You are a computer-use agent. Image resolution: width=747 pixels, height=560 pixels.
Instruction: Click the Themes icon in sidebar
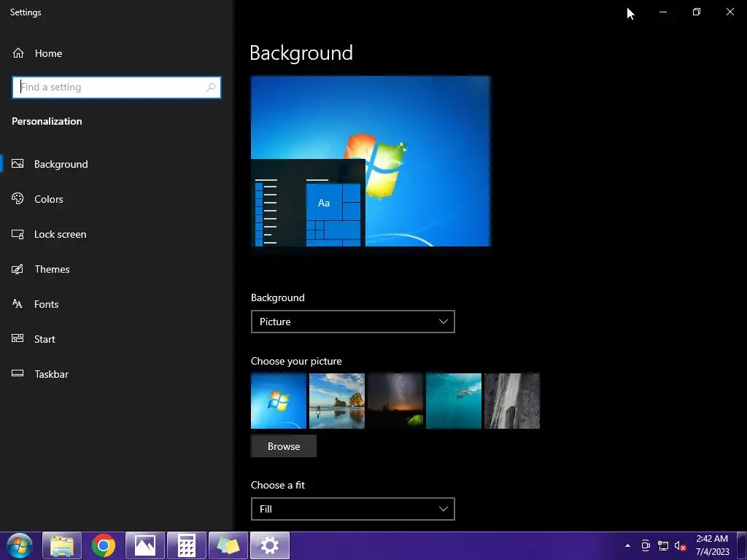18,269
